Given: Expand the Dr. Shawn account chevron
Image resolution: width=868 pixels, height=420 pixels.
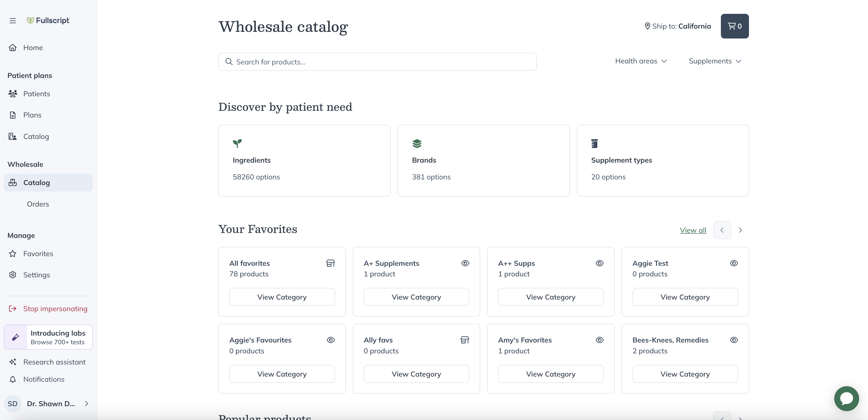Looking at the screenshot, I should tap(86, 403).
